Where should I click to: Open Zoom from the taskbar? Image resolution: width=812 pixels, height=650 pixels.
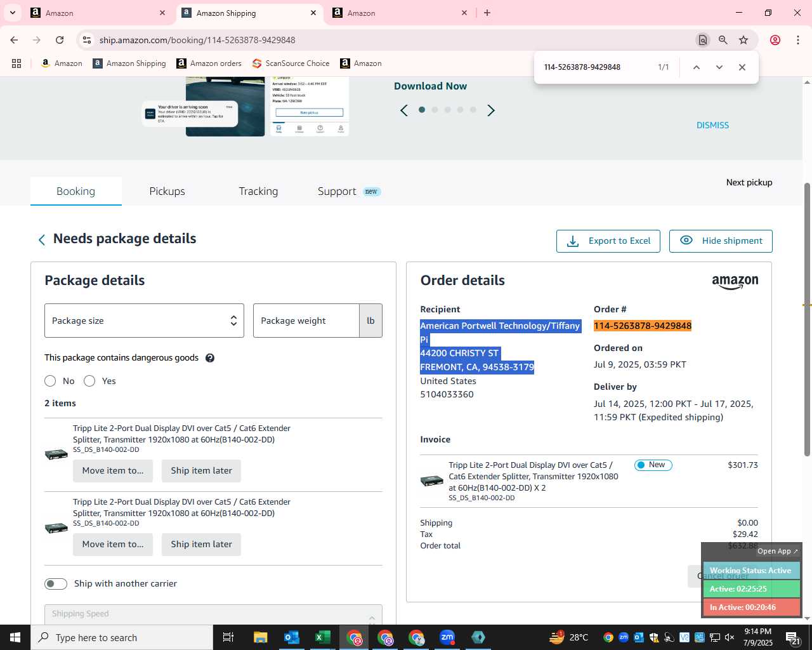(447, 637)
